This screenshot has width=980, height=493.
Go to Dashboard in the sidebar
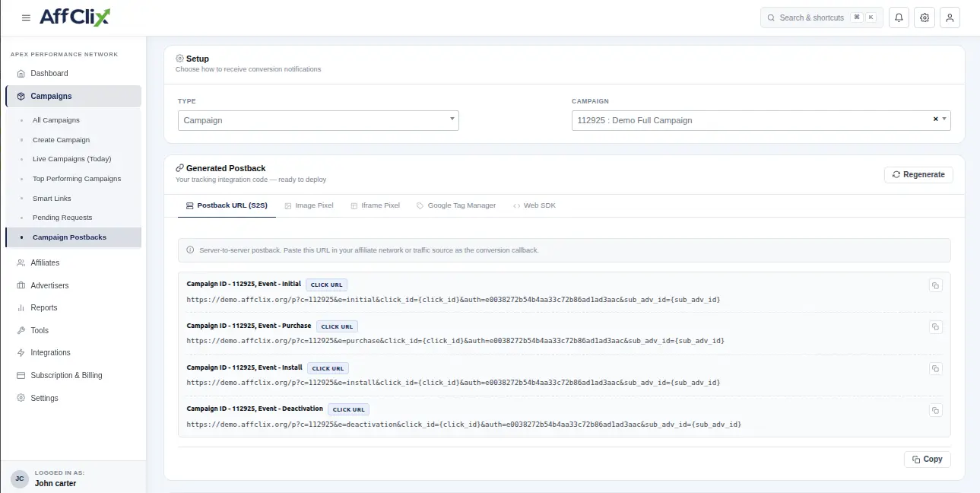73,73
